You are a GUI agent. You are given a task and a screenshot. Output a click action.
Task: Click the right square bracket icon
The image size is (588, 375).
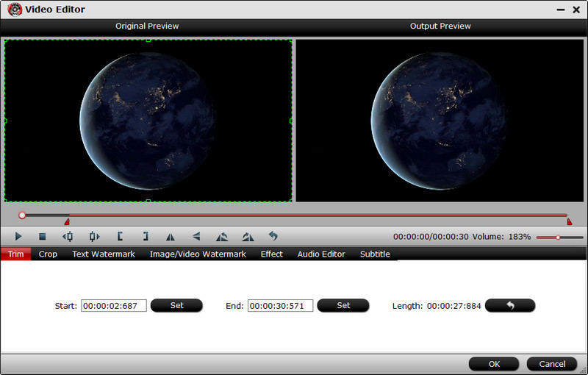(x=145, y=237)
